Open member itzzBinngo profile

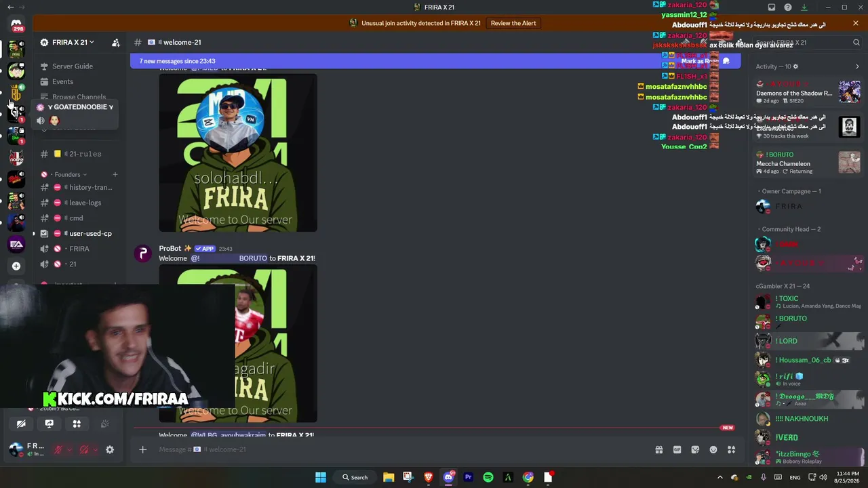(x=808, y=457)
